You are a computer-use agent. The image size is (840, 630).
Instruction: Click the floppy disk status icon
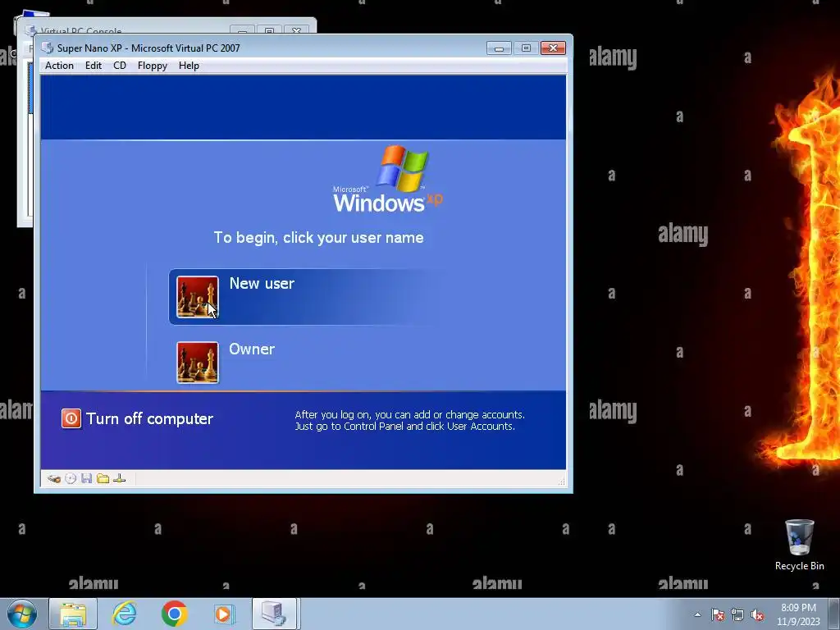(x=87, y=478)
